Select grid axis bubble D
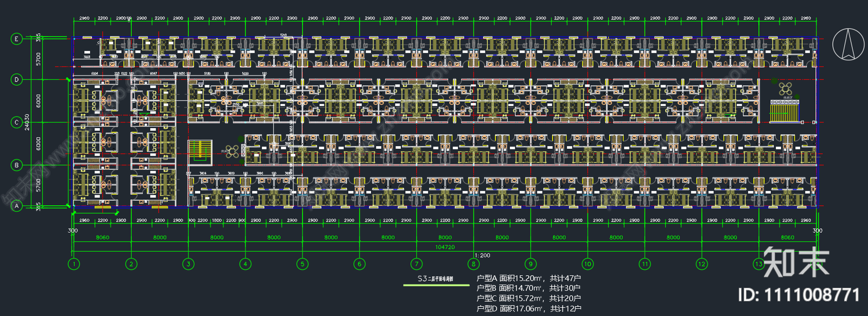Viewport: 868px width, 316px height. click(x=17, y=79)
